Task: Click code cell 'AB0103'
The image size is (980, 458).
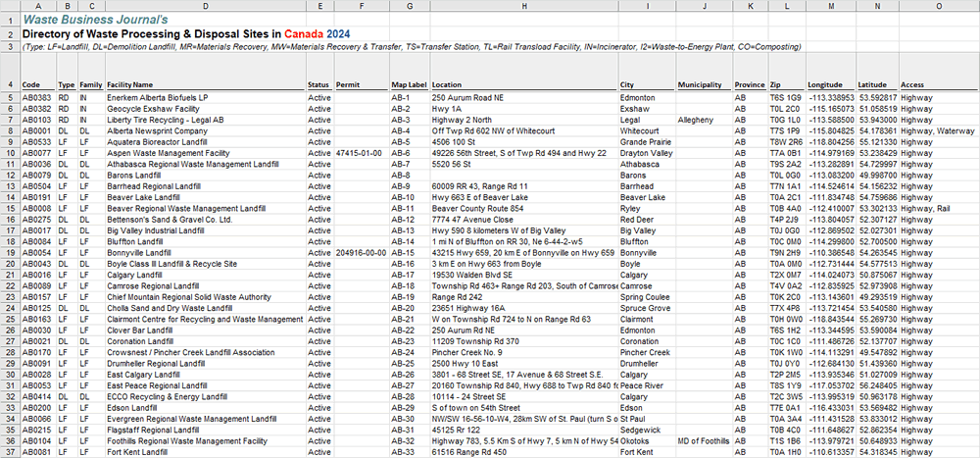Action: tap(39, 120)
